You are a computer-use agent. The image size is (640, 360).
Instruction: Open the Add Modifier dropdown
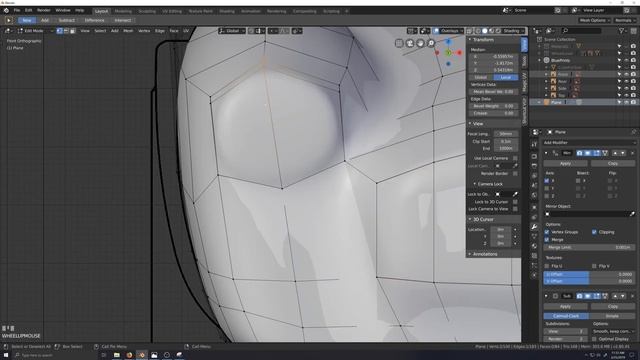point(589,142)
